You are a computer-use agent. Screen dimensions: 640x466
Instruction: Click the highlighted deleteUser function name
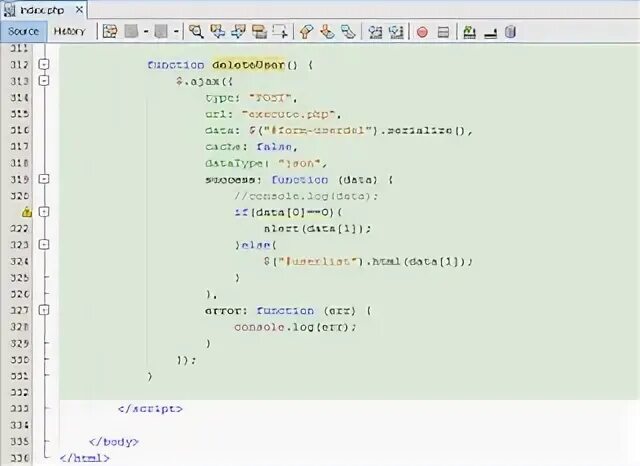pyautogui.click(x=248, y=65)
